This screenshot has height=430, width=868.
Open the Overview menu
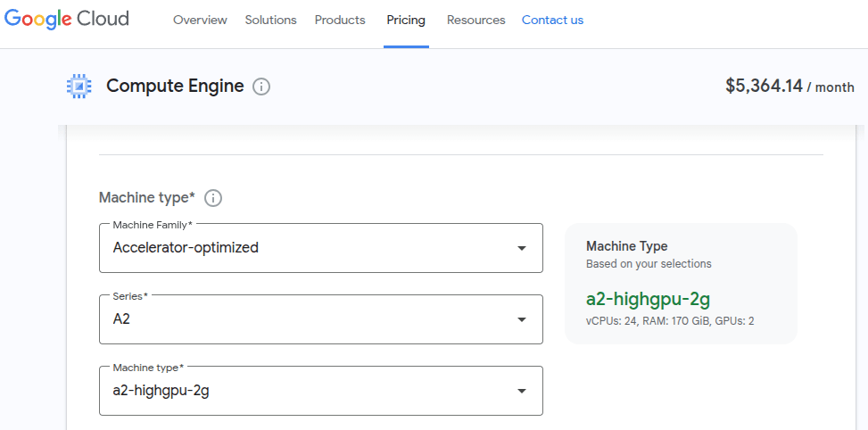(200, 20)
